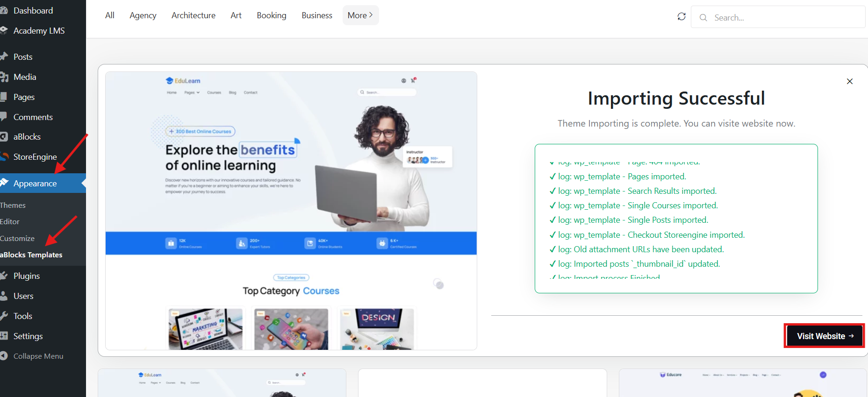Click the Media icon in sidebar
The image size is (868, 397).
4,77
